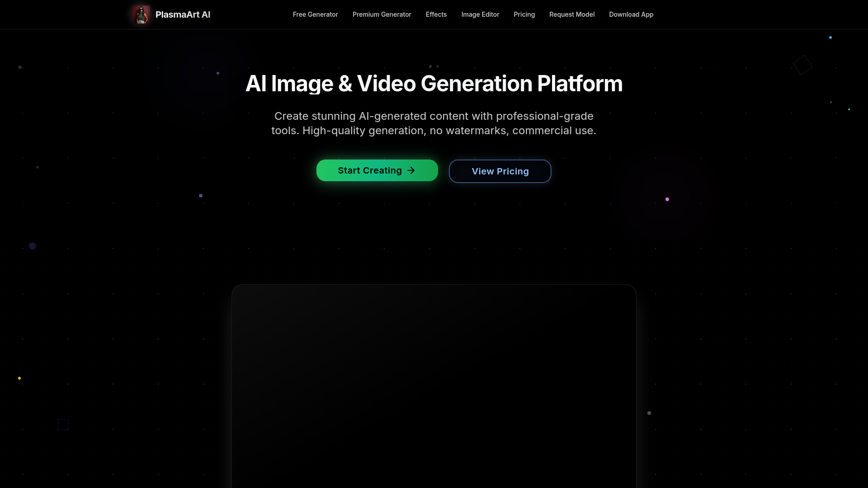Click the PlasmaArt AI logo icon
The image size is (868, 488).
click(141, 14)
